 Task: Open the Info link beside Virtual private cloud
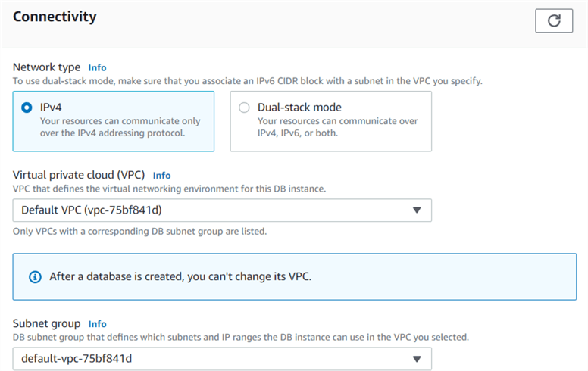click(x=161, y=175)
